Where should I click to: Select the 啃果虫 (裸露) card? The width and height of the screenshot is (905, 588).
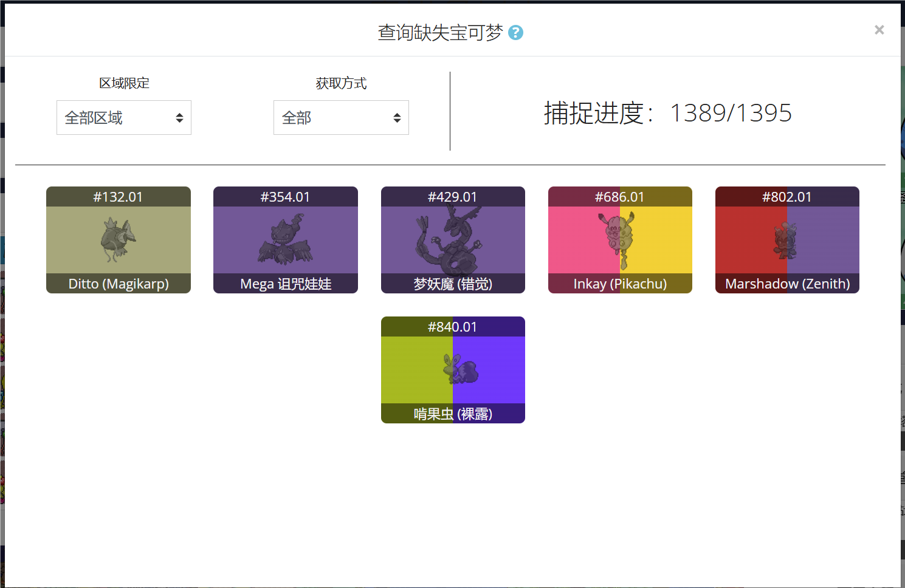tap(453, 370)
